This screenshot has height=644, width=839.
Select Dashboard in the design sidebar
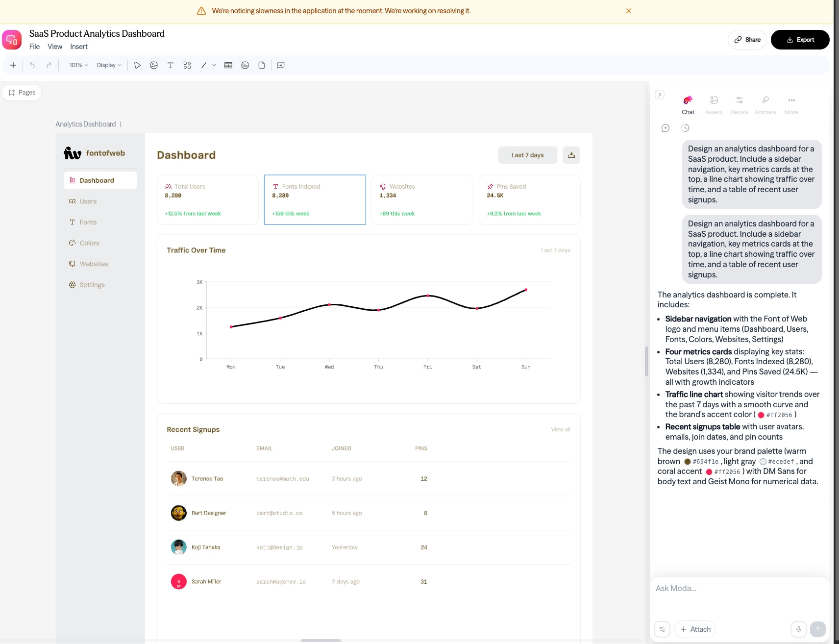pyautogui.click(x=100, y=180)
